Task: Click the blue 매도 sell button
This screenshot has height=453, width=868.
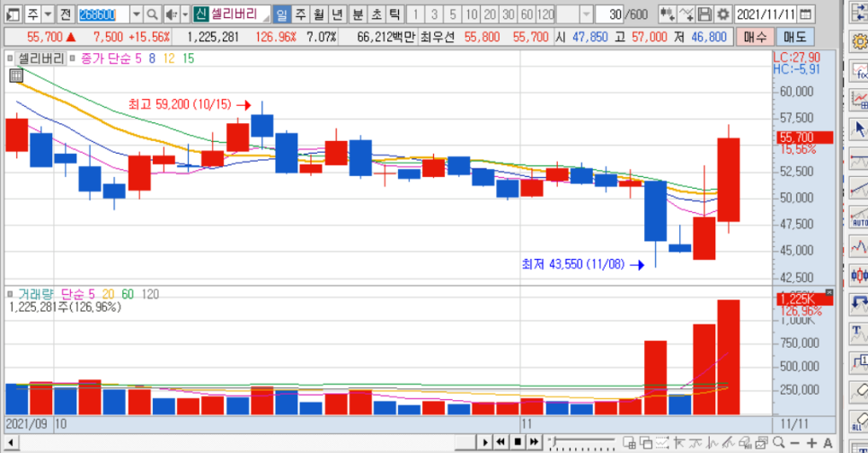Action: (795, 37)
